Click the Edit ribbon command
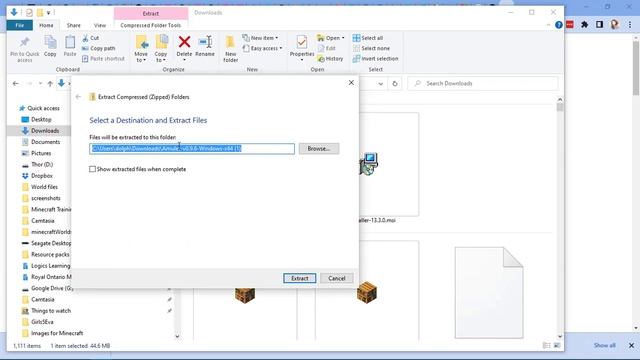The width and height of the screenshot is (640, 360). (x=326, y=48)
